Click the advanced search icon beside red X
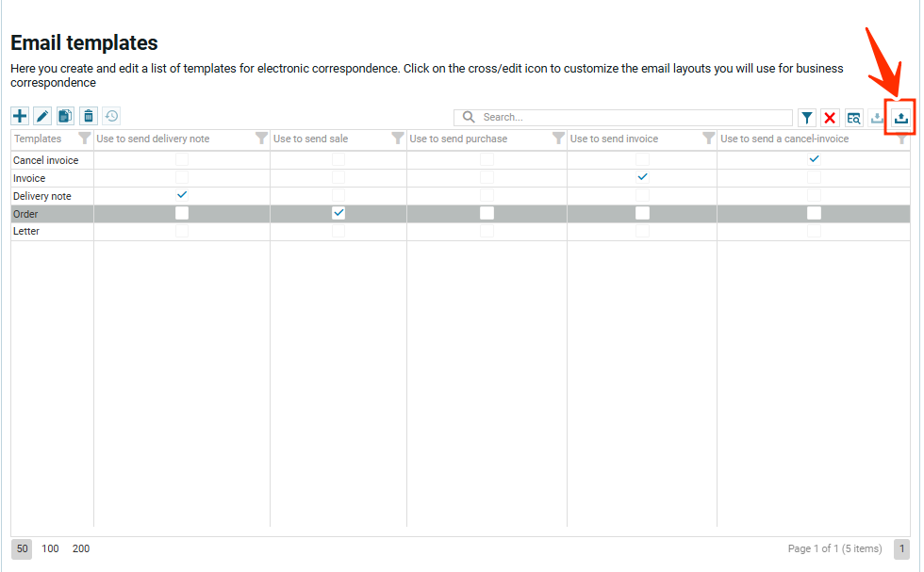924x572 pixels. tap(853, 118)
